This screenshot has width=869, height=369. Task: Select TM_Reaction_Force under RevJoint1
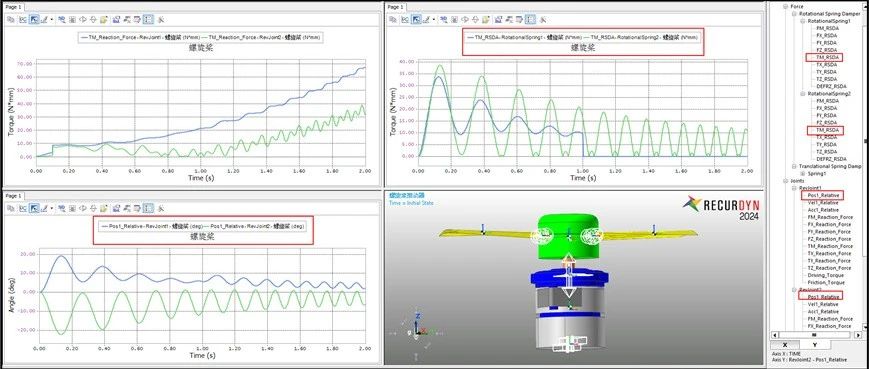[830, 246]
